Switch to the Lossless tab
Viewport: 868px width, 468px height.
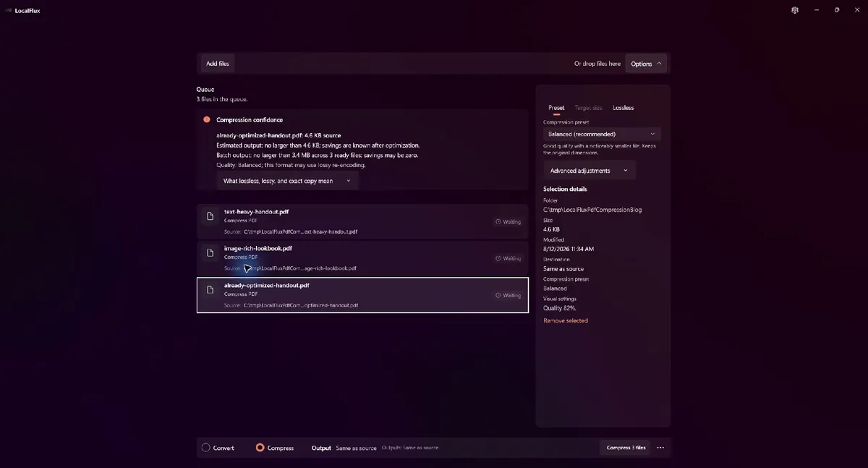(x=623, y=108)
